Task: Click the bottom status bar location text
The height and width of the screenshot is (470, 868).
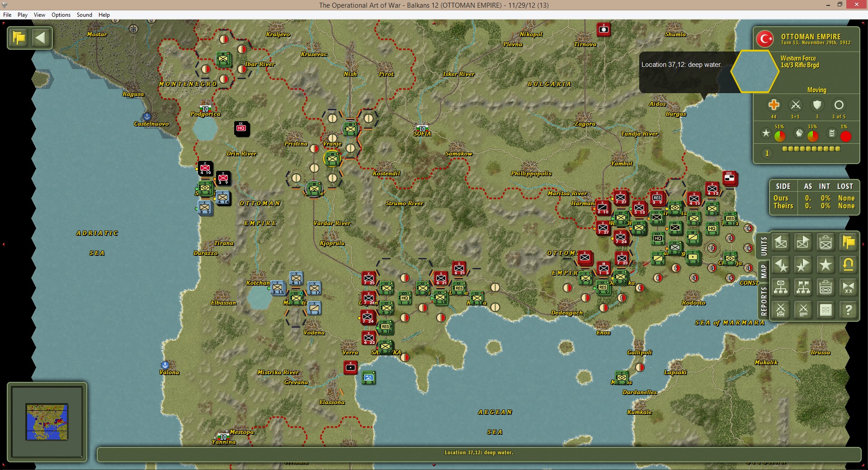Action: pyautogui.click(x=479, y=453)
